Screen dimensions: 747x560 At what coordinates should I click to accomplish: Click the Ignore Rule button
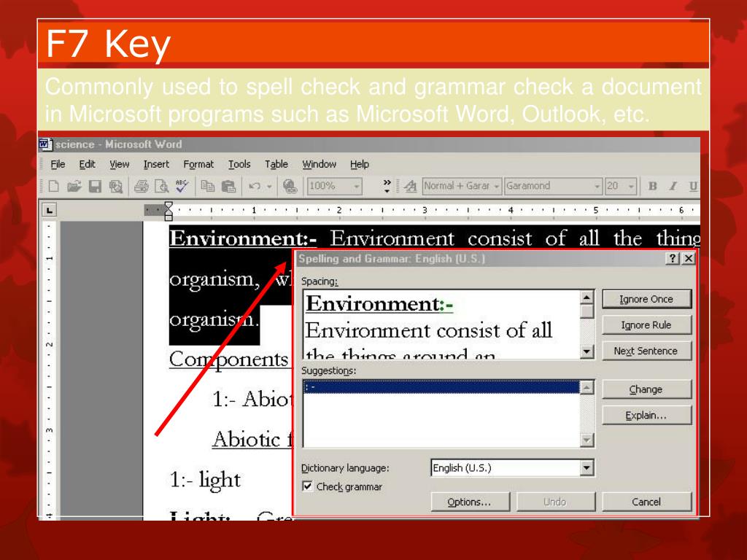pos(646,325)
